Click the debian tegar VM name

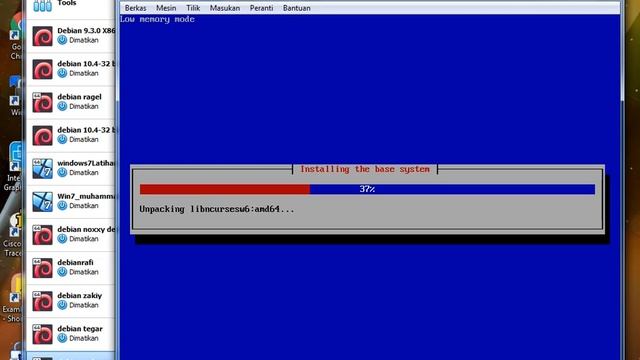(80, 329)
